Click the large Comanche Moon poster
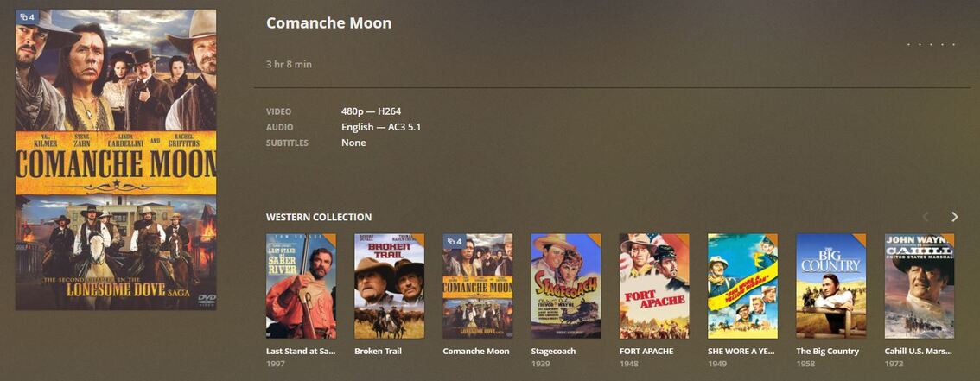980x381 pixels. (116, 159)
